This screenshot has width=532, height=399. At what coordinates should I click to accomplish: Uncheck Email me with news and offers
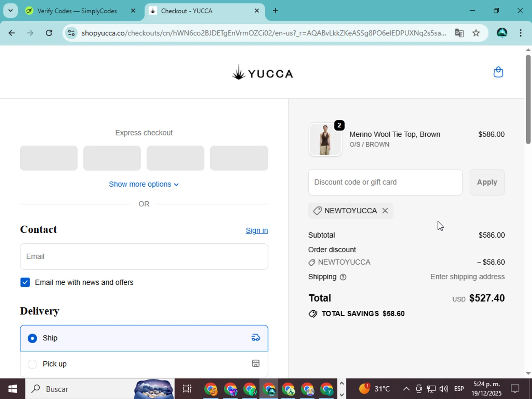pyautogui.click(x=25, y=282)
